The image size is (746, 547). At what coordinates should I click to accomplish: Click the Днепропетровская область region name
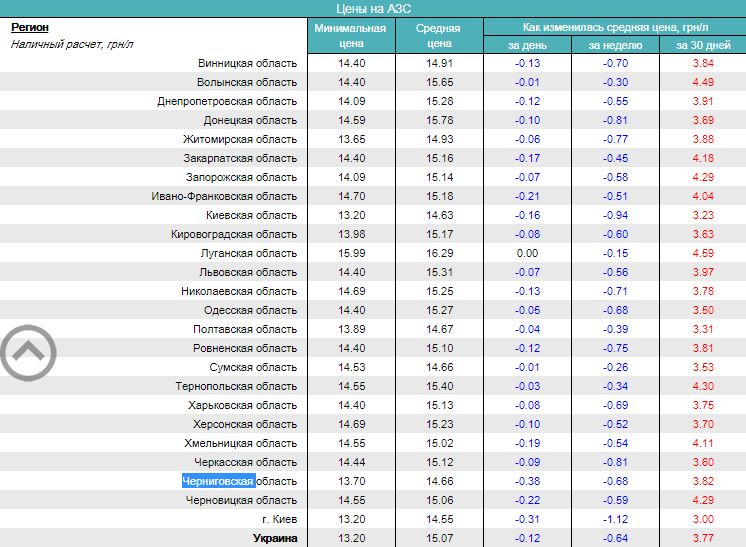coord(227,102)
